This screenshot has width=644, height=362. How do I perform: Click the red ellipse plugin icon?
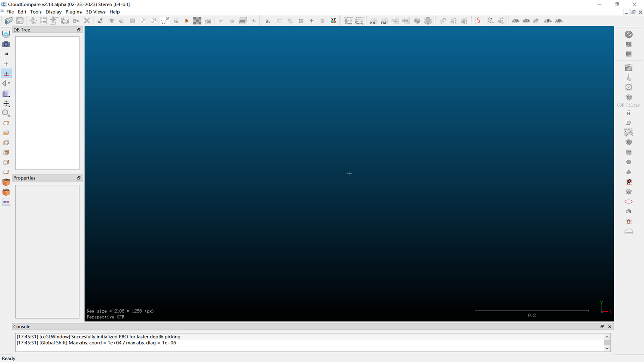[x=628, y=202]
